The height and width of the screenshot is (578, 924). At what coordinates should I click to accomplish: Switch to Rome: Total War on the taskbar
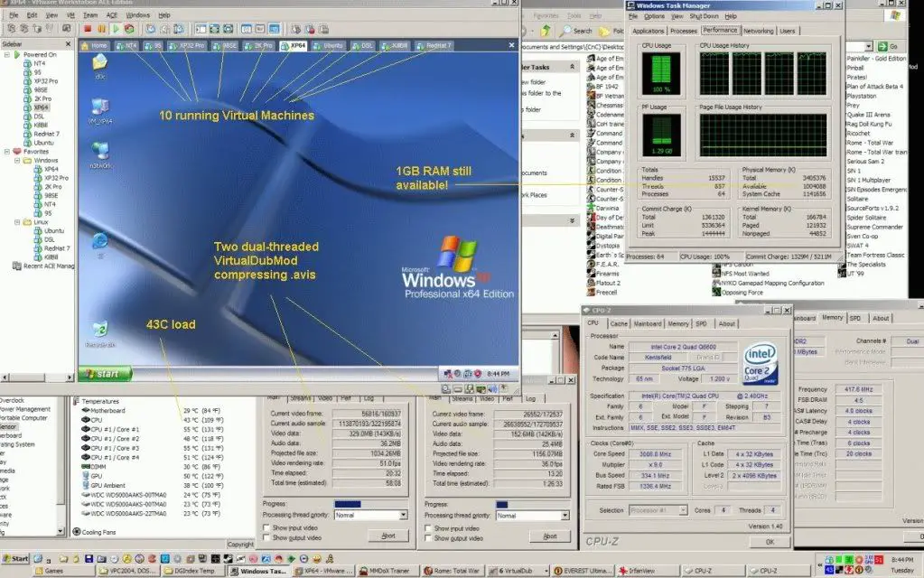tap(452, 571)
